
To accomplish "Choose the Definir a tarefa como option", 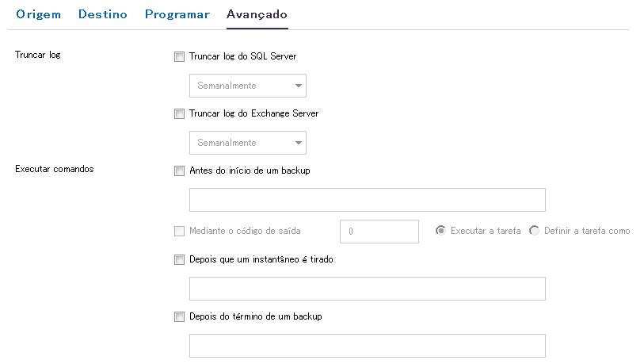I will pyautogui.click(x=535, y=231).
